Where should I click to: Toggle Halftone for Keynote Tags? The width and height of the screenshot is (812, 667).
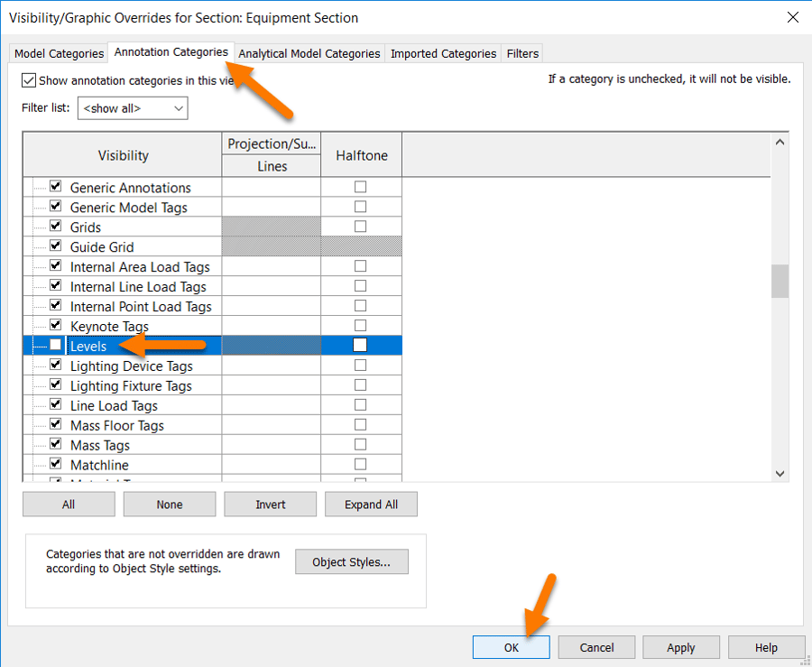point(361,325)
